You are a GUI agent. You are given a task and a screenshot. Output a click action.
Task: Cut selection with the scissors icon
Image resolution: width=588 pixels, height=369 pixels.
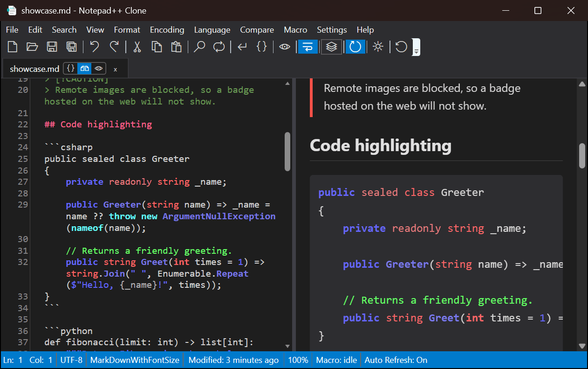(137, 47)
